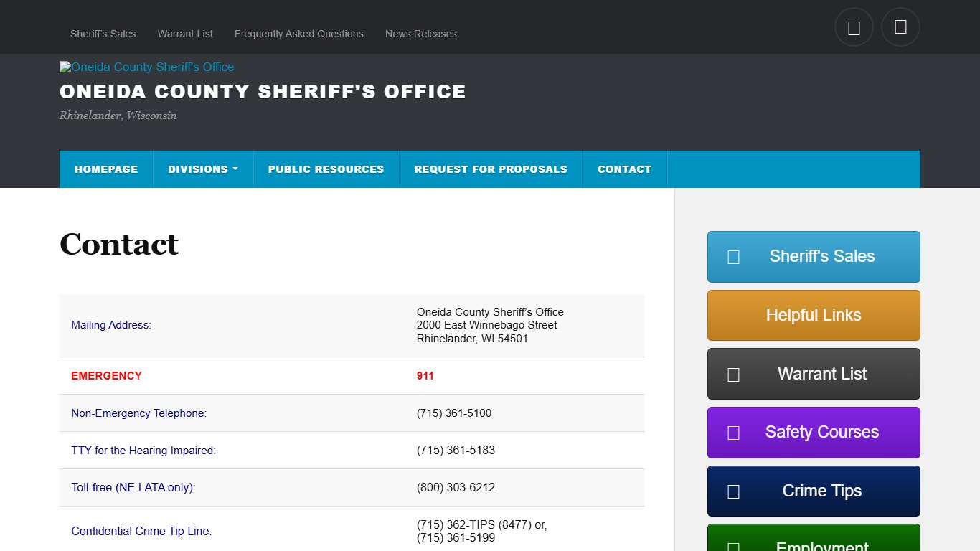Click the Safety Courses sidebar icon
This screenshot has height=551, width=980.
pyautogui.click(x=732, y=432)
